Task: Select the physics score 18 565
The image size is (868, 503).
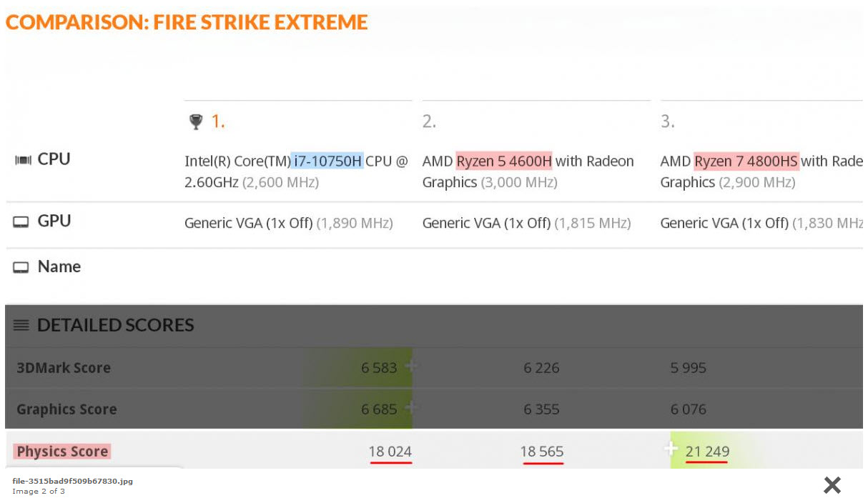Action: pyautogui.click(x=542, y=452)
